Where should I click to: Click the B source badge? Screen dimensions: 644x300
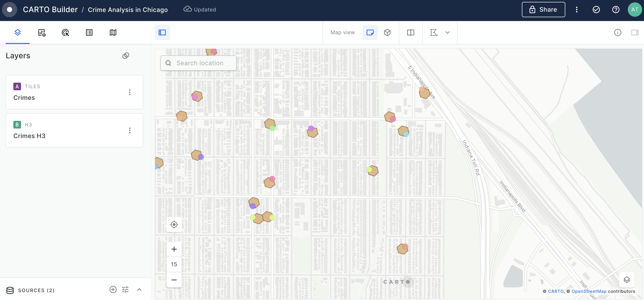click(17, 125)
